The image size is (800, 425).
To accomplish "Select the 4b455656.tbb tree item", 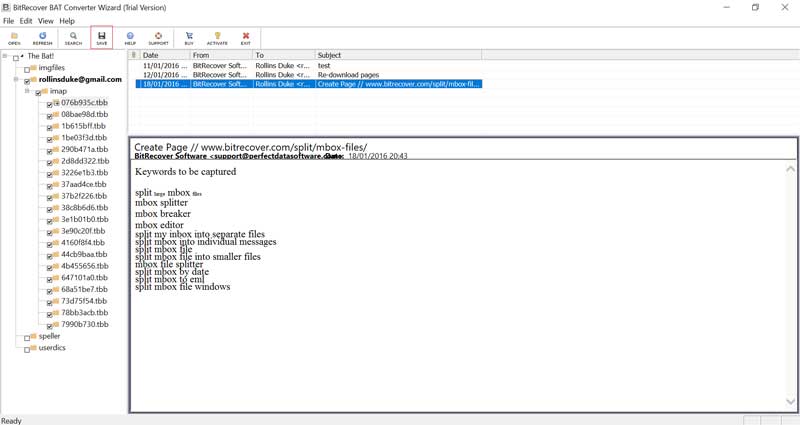I will (x=85, y=266).
